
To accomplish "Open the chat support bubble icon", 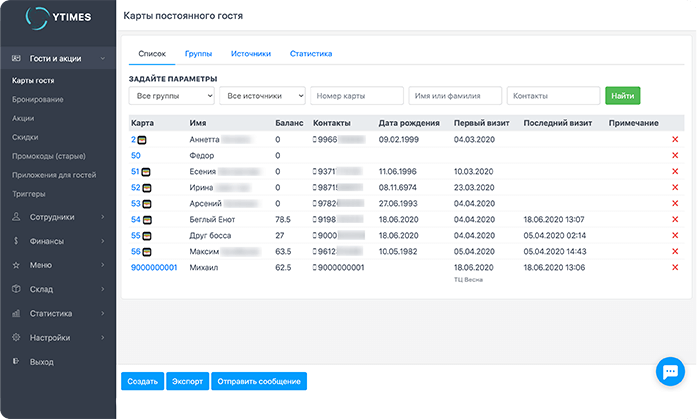I will [x=668, y=372].
